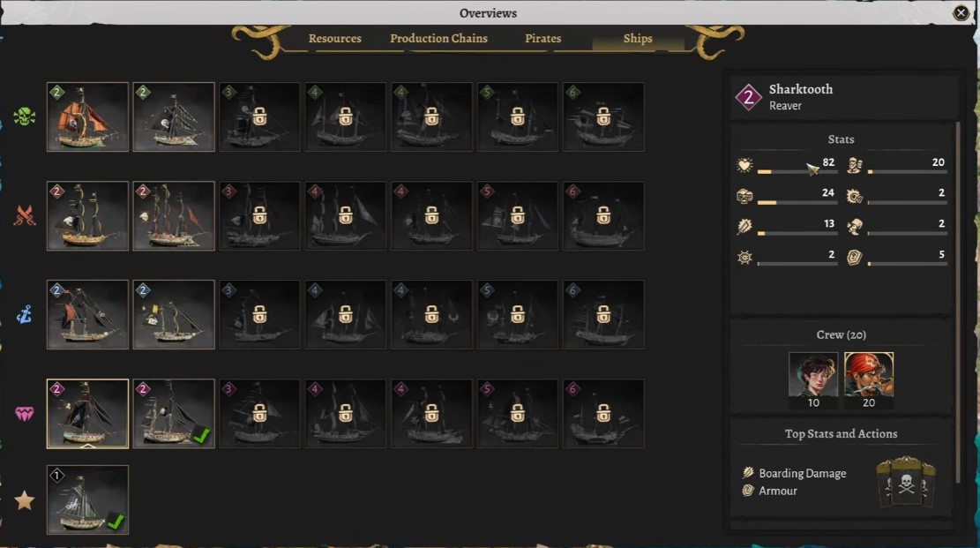Screen dimensions: 980x548
Task: Click the boarding damage stat icon showing 13
Action: 744,227
